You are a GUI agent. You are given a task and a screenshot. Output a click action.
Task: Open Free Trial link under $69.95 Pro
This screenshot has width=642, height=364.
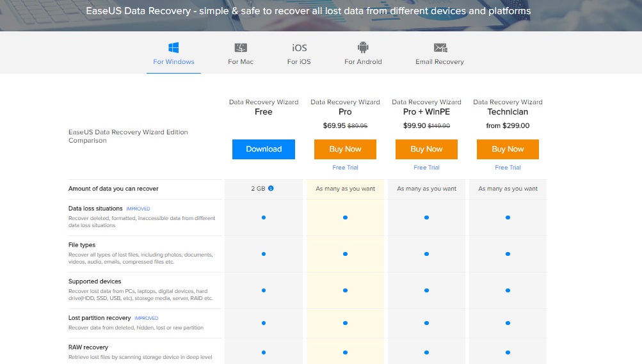point(345,167)
